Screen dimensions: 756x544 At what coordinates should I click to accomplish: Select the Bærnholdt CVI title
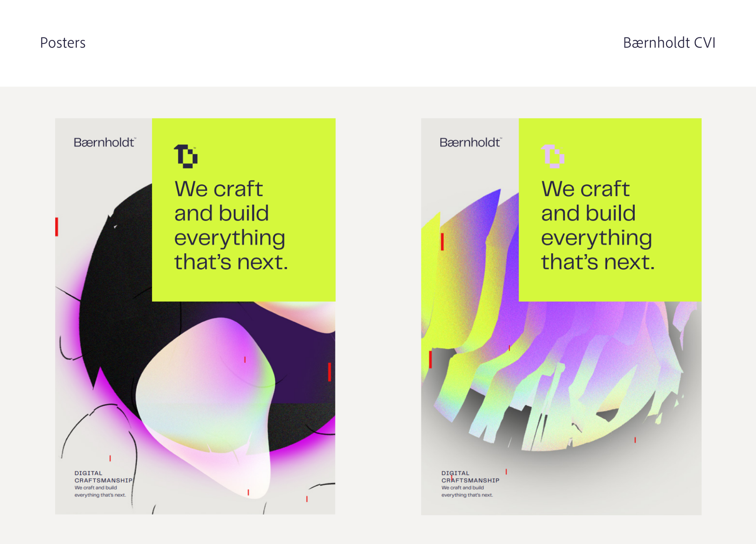[x=669, y=43]
